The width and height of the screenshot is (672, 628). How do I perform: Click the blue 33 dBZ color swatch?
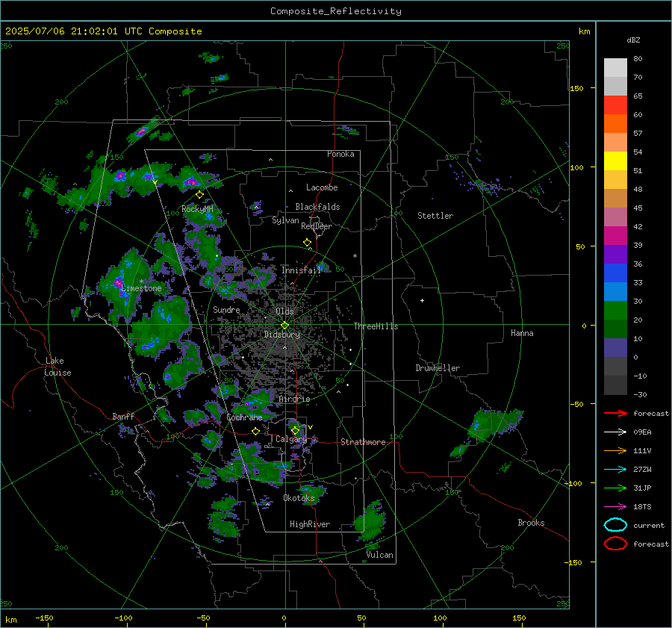coord(615,273)
